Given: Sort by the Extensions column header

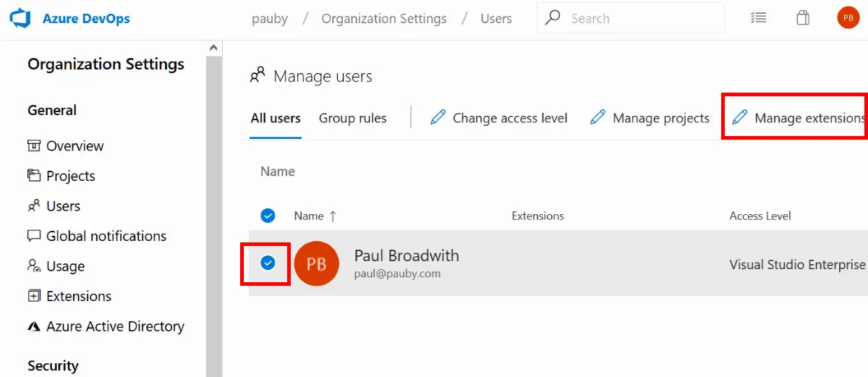Looking at the screenshot, I should click(537, 216).
